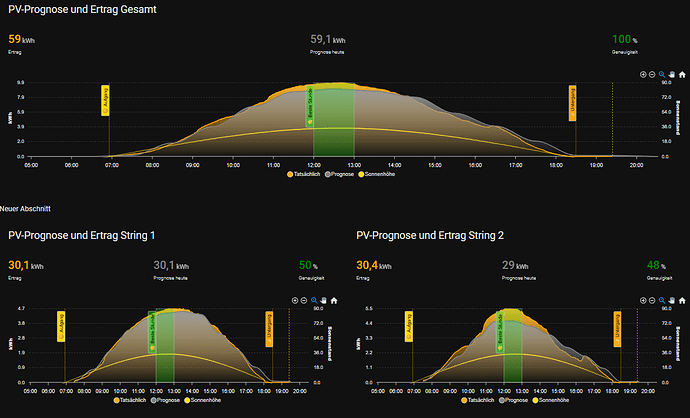Activate panning hand tool in String 2 chart

(x=672, y=301)
